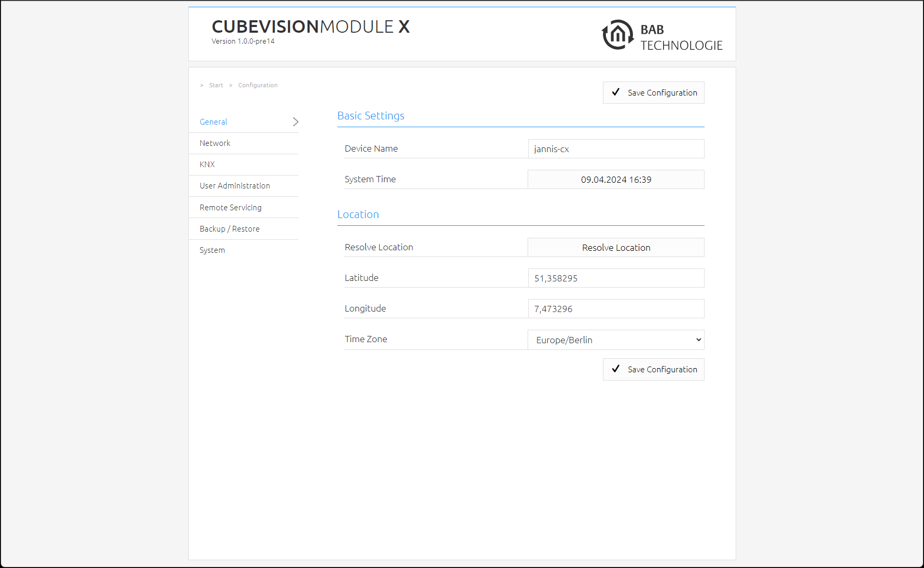924x568 pixels.
Task: Click the Resolve Location button
Action: click(x=616, y=248)
